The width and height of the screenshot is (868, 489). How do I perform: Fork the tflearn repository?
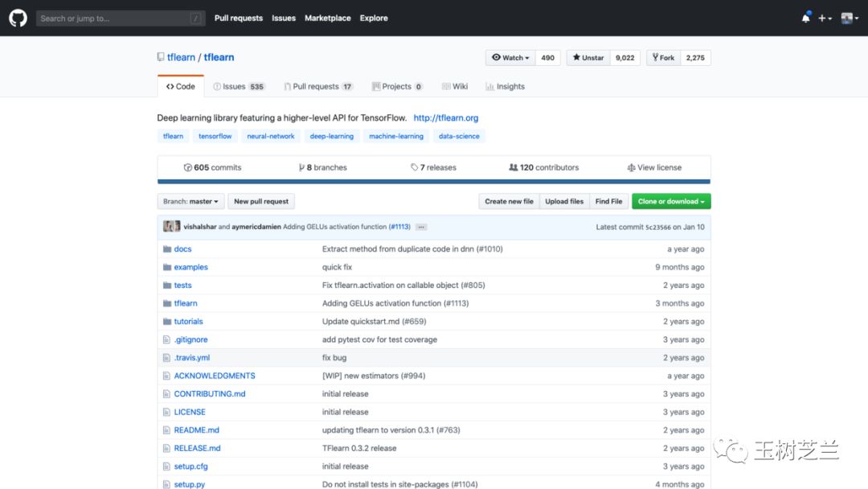pyautogui.click(x=663, y=58)
